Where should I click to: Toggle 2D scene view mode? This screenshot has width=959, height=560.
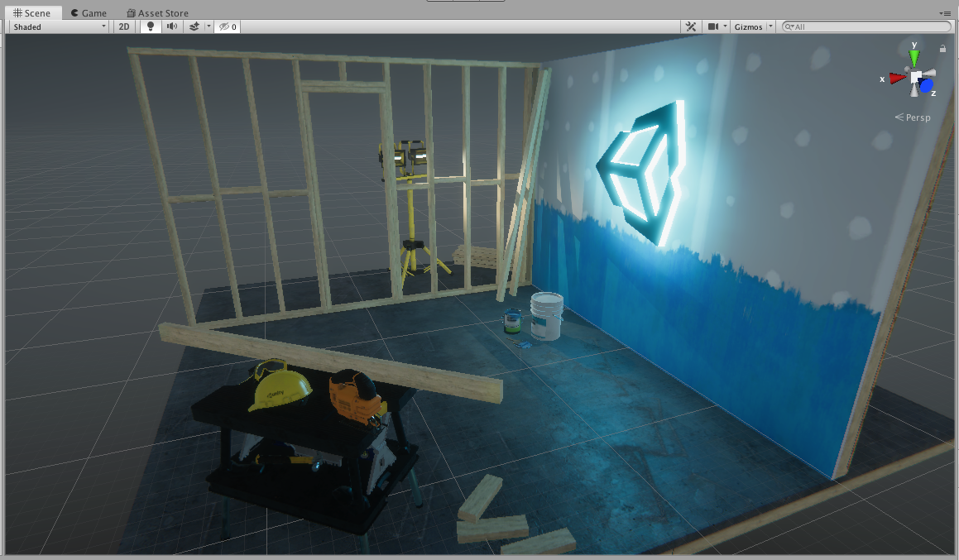point(122,26)
